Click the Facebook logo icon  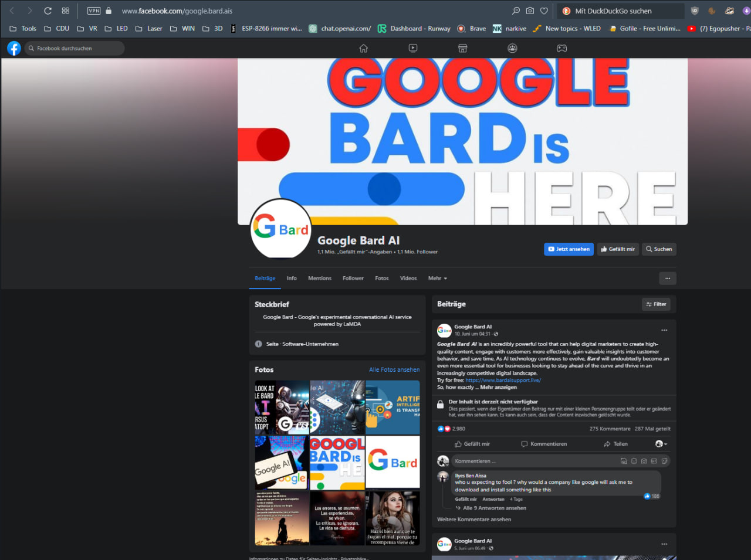coord(14,48)
